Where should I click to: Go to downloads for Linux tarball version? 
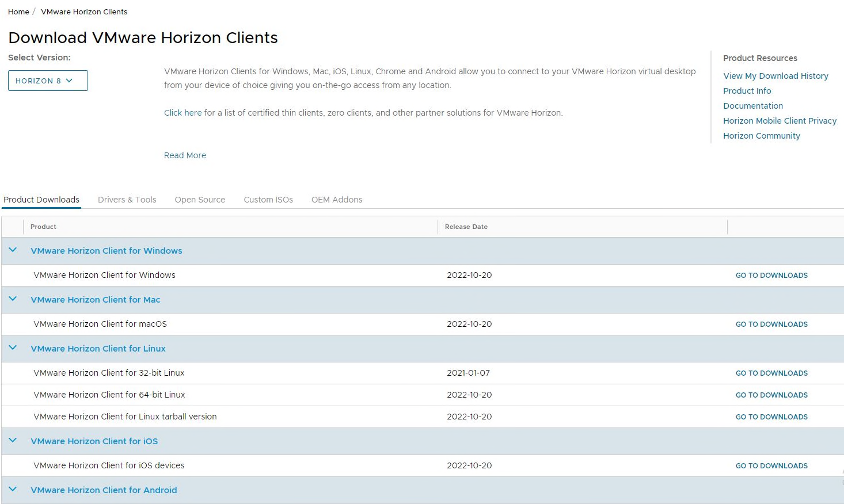(771, 417)
